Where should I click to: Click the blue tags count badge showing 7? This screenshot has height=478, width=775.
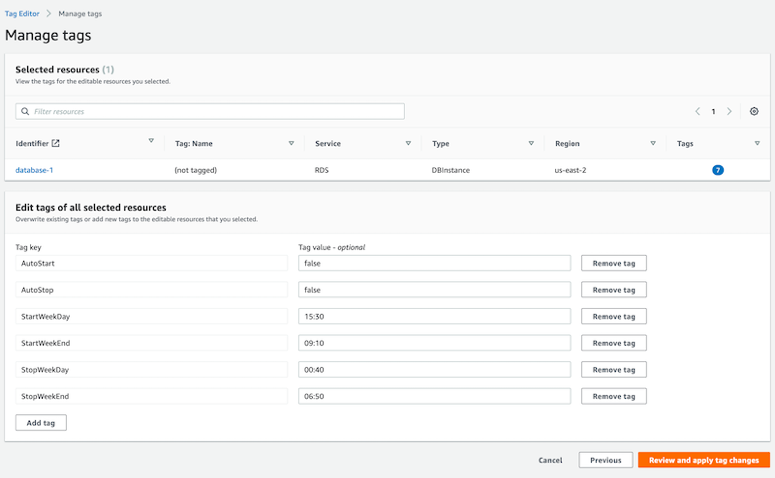[x=718, y=170]
